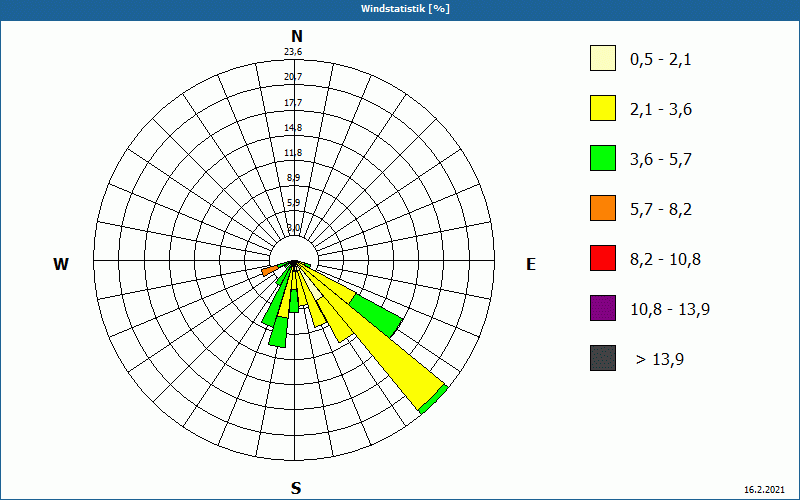The image size is (800, 500).
Task: Click the 20,7 ring scale value
Action: (293, 77)
